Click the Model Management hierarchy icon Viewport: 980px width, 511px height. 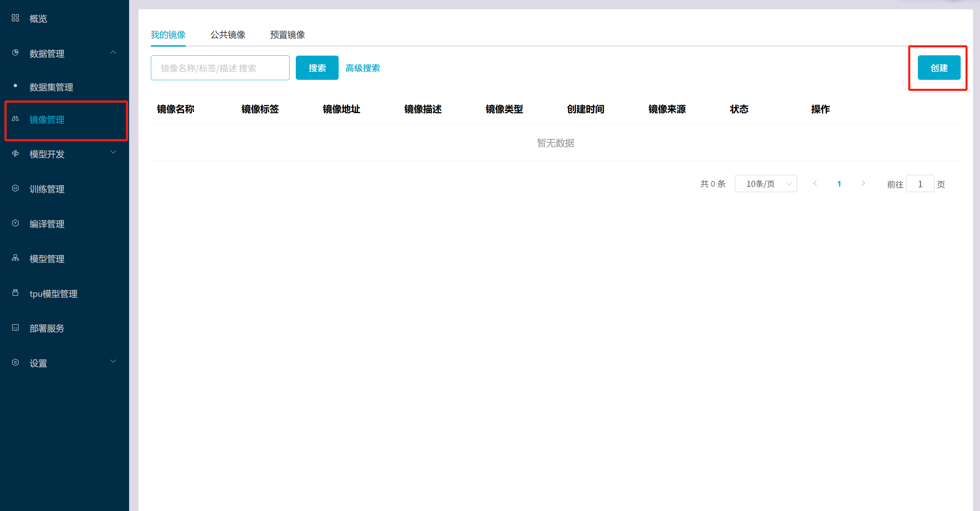click(15, 258)
